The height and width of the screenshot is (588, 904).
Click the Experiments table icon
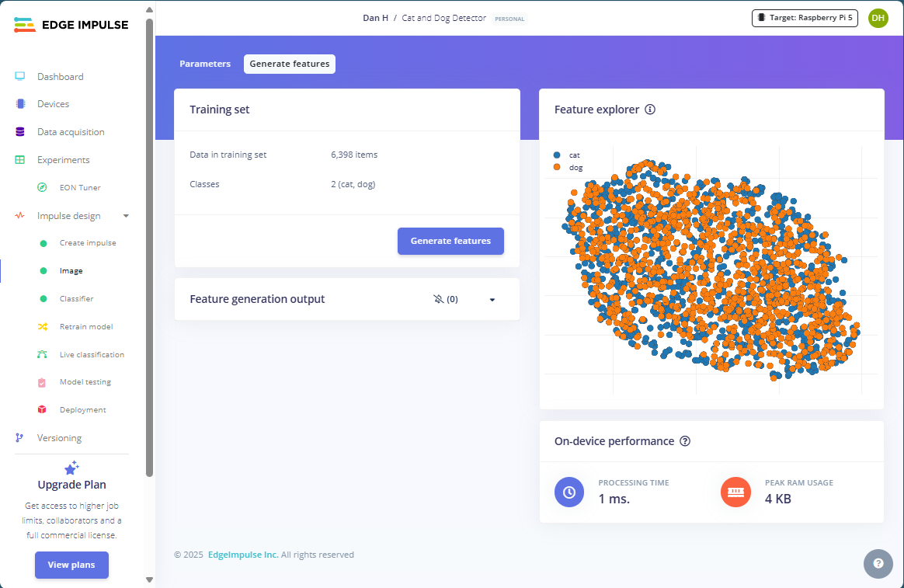pyautogui.click(x=20, y=160)
